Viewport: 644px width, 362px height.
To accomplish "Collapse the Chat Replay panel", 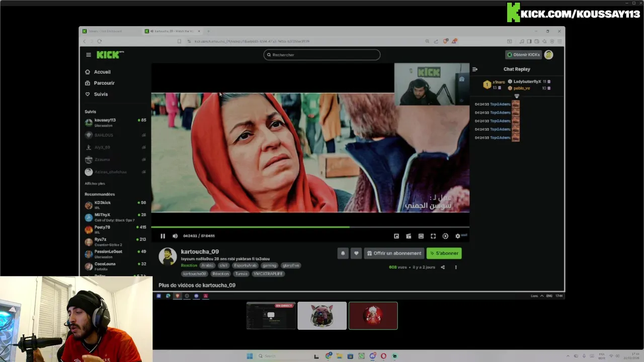I will coord(474,69).
